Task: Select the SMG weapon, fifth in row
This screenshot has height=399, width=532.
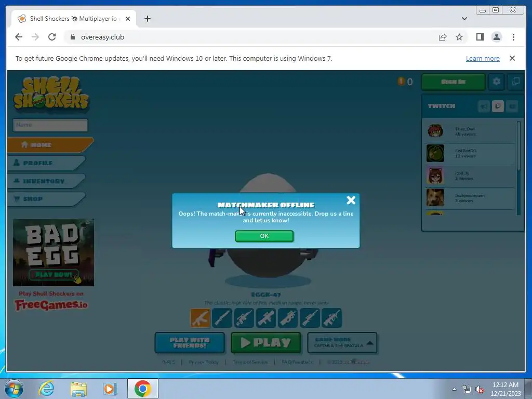Action: [288, 318]
